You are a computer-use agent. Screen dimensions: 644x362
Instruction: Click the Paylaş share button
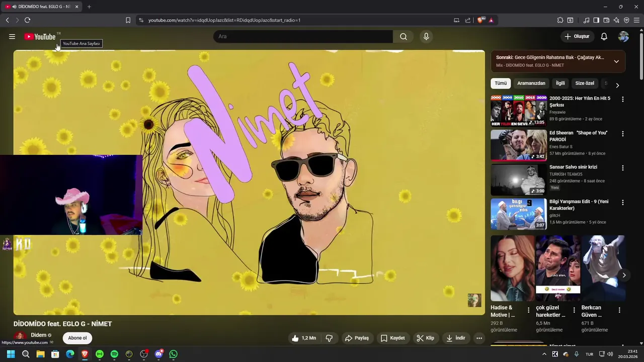click(x=357, y=338)
